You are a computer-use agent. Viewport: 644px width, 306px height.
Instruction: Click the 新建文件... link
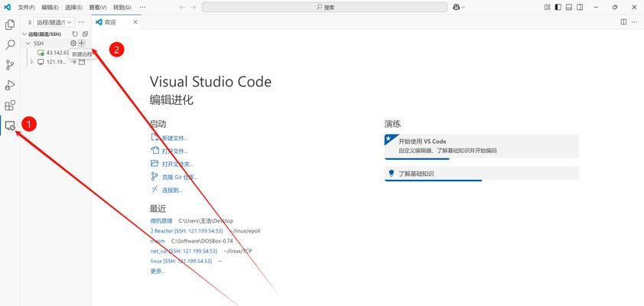[x=175, y=138]
